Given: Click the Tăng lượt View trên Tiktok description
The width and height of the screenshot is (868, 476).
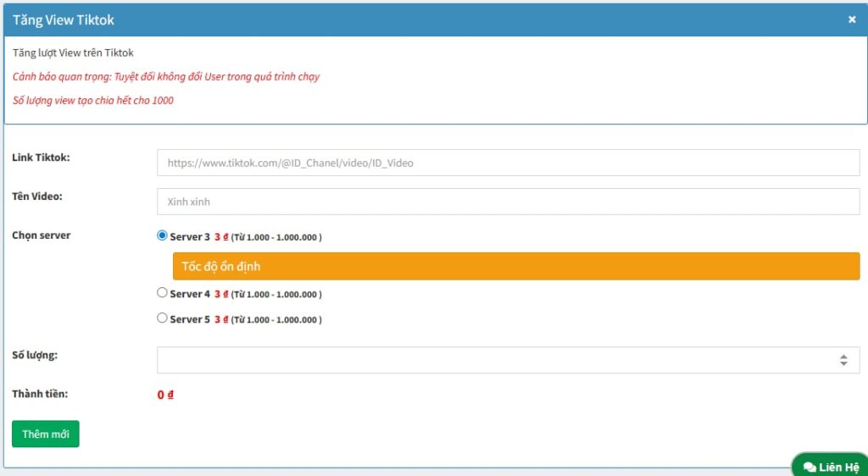Looking at the screenshot, I should (x=73, y=53).
